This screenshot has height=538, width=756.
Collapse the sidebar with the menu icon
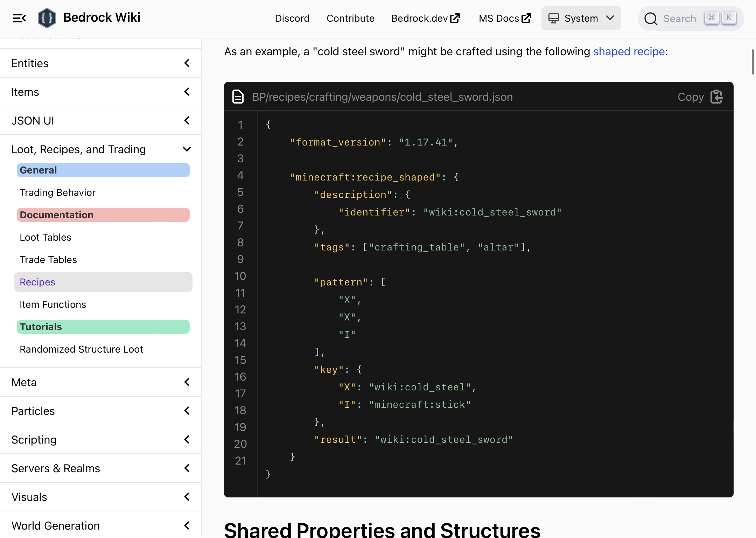[19, 18]
